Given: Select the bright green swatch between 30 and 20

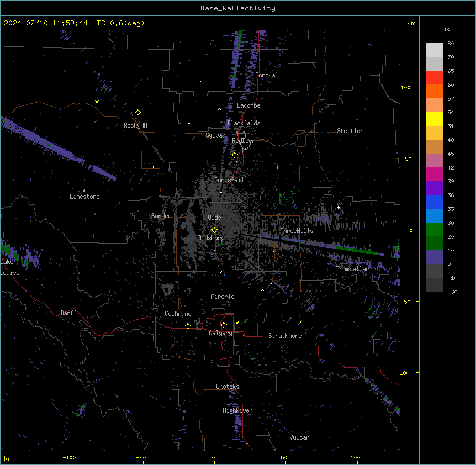Looking at the screenshot, I should click(434, 230).
